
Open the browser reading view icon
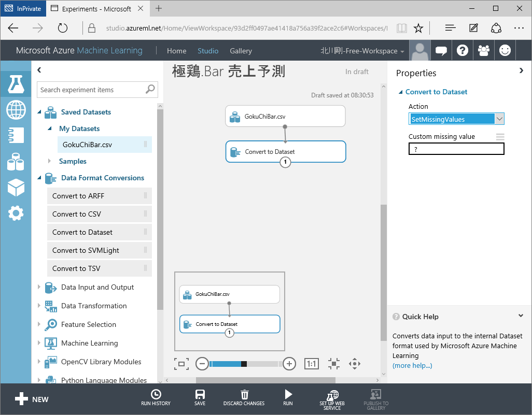(x=402, y=28)
